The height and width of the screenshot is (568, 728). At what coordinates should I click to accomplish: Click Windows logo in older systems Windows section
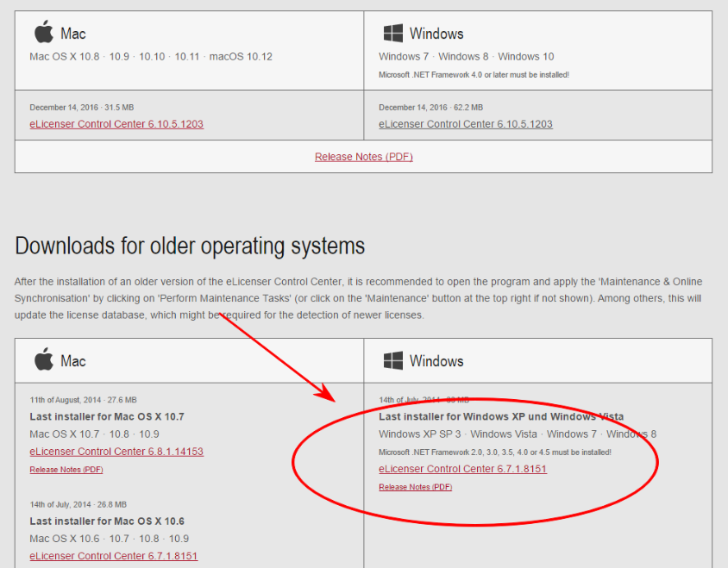coord(392,360)
